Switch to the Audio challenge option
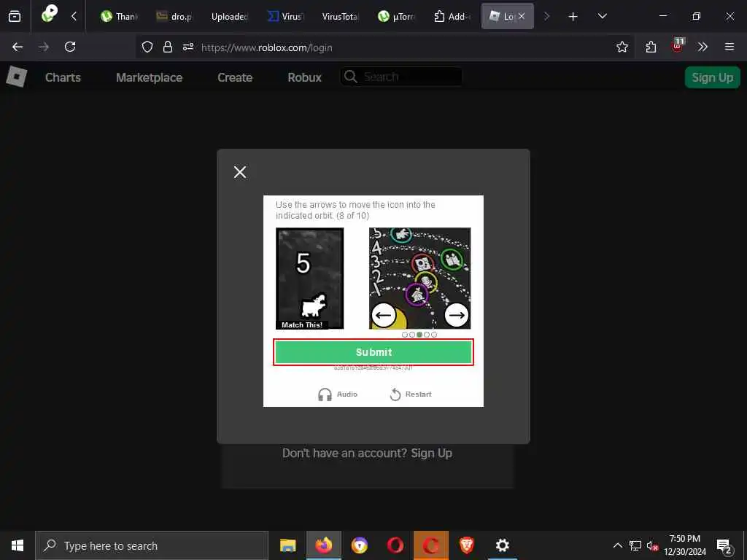 337,394
